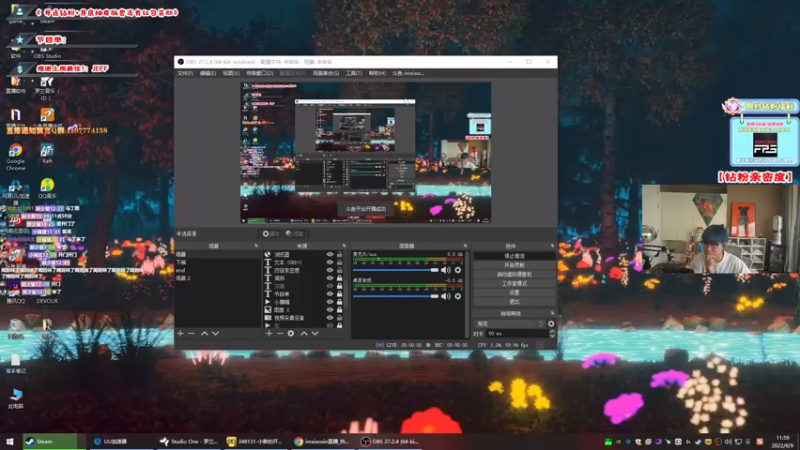The height and width of the screenshot is (450, 800).
Task: Toggle lock on the 节目单 source
Action: click(339, 294)
